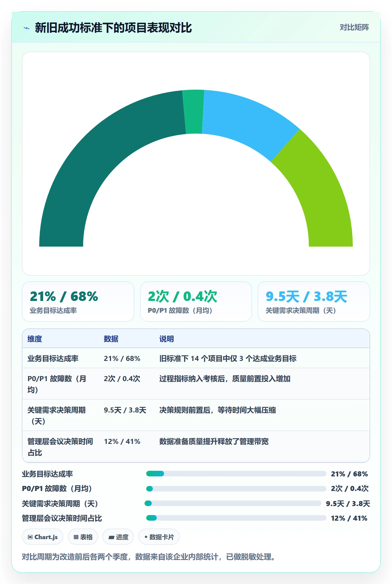
Task: Click the 管理层会议决策时间占比 progress bar
Action: pyautogui.click(x=236, y=518)
